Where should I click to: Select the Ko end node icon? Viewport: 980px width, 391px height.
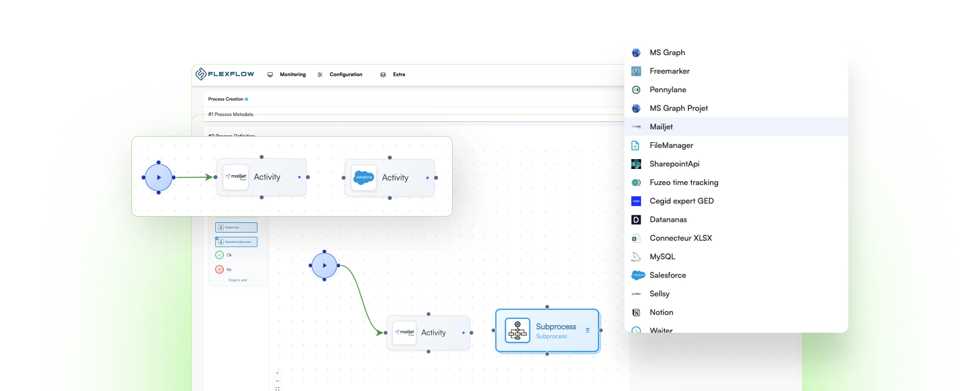220,269
